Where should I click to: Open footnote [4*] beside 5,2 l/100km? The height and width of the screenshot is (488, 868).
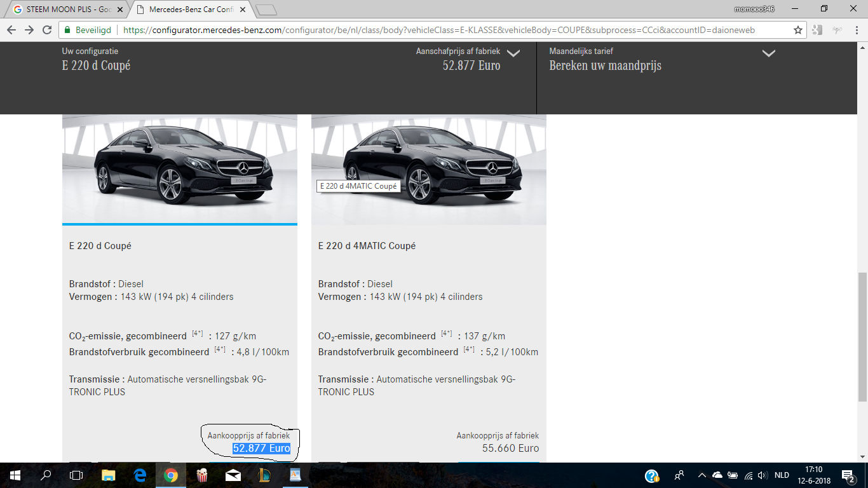[x=470, y=349]
